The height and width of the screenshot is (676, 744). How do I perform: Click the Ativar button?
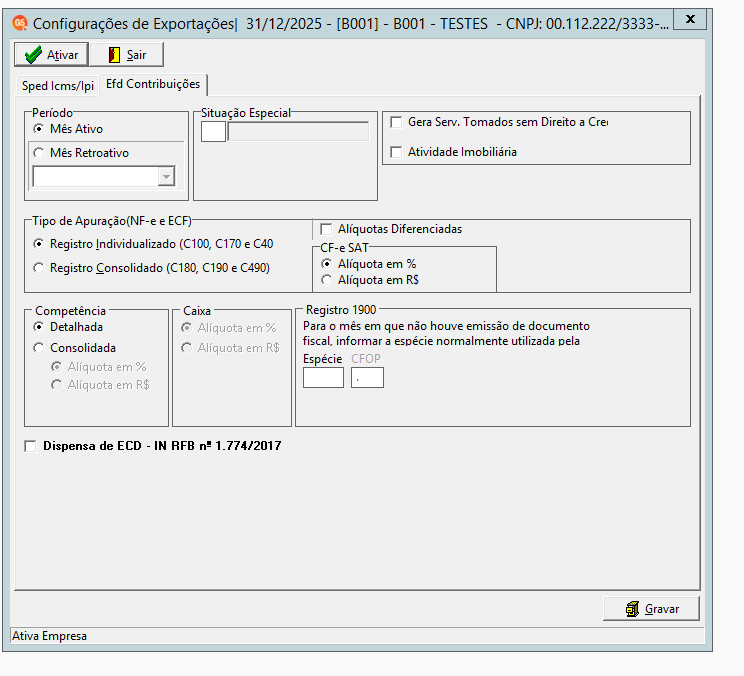click(x=51, y=55)
